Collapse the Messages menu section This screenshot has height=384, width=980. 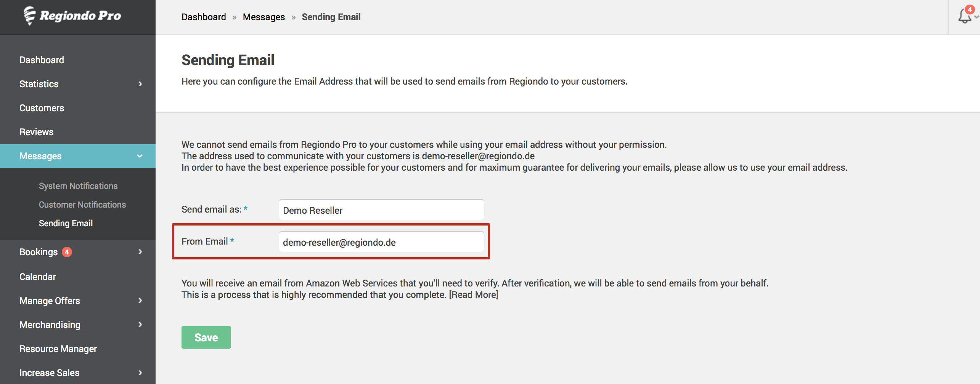tap(140, 156)
